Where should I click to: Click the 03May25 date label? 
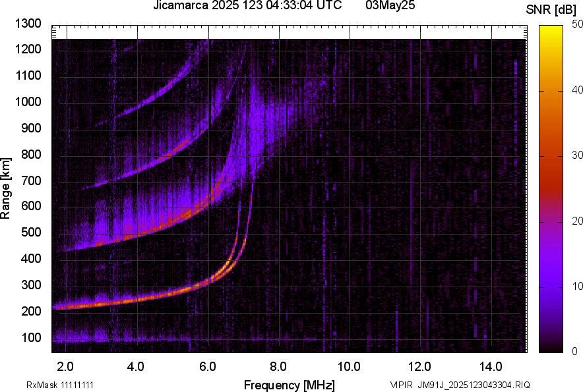pyautogui.click(x=390, y=5)
